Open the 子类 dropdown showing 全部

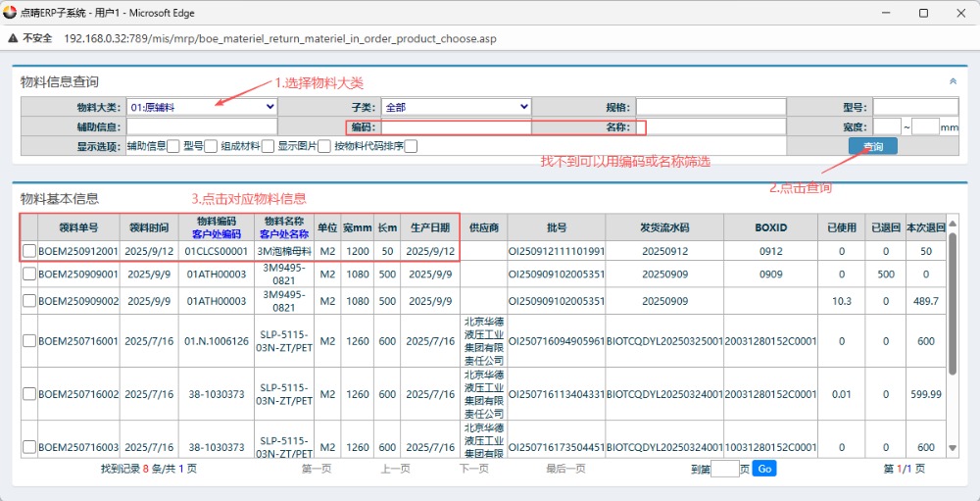[456, 107]
